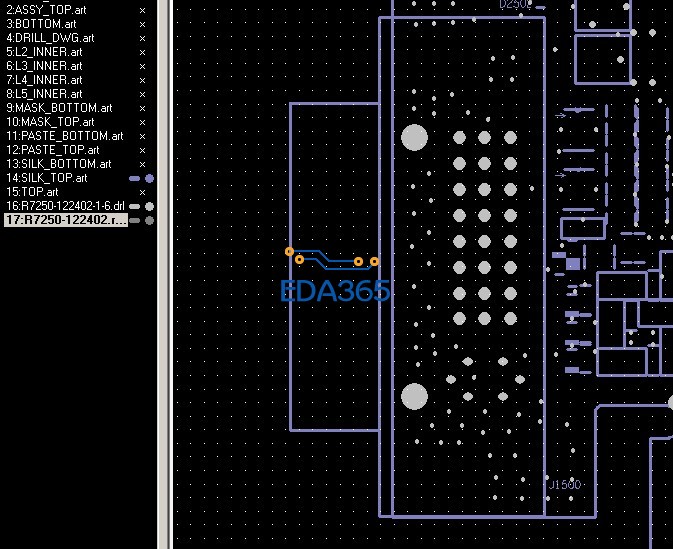Click round color dot of R7250-122402-1-6.drl

(x=149, y=206)
